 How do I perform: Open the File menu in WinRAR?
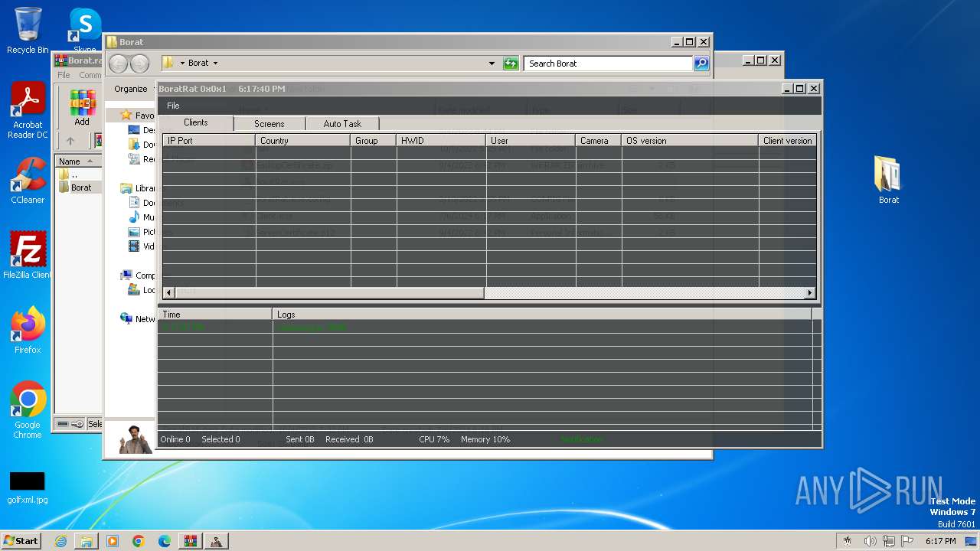(64, 75)
